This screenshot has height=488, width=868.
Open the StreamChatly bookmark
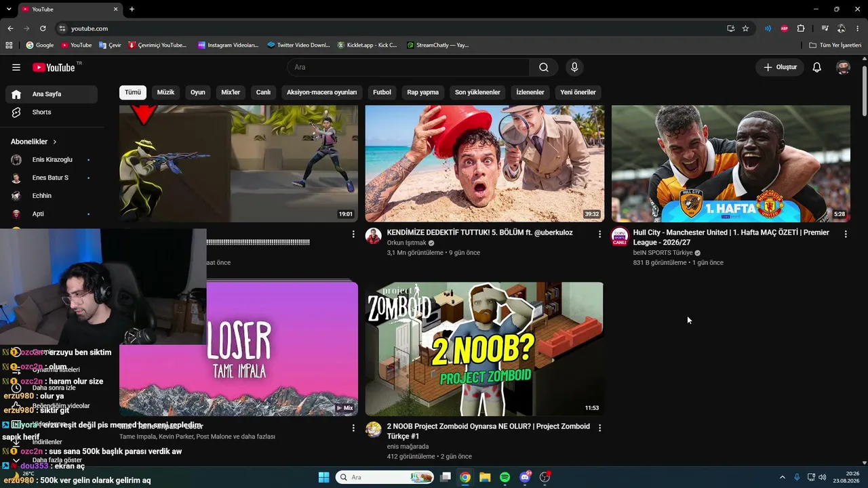point(437,45)
